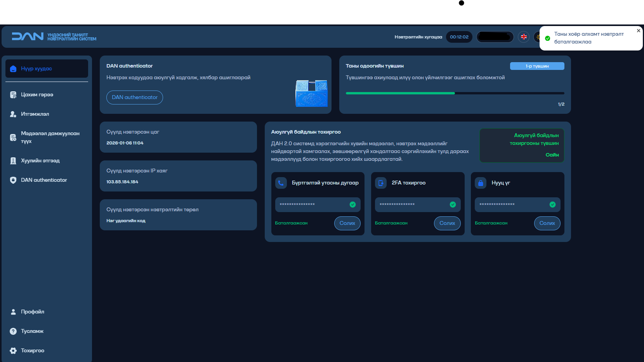Click Баталгаажсан on the Нууц үг card

[x=491, y=223]
